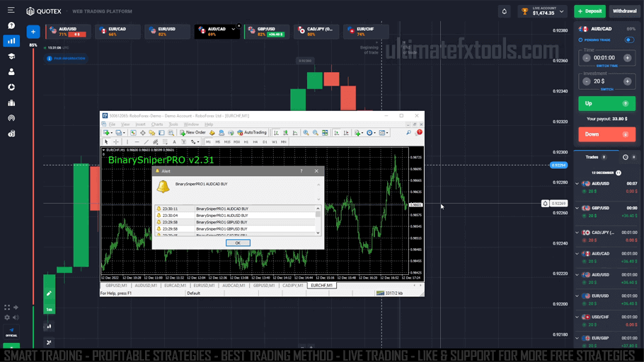This screenshot has height=362, width=644.
Task: Toggle the Pending Trade switch
Action: pyautogui.click(x=629, y=40)
